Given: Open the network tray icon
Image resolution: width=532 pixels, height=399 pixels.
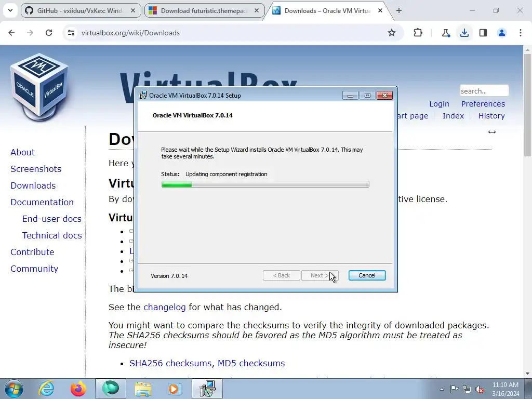Looking at the screenshot, I should click(467, 389).
